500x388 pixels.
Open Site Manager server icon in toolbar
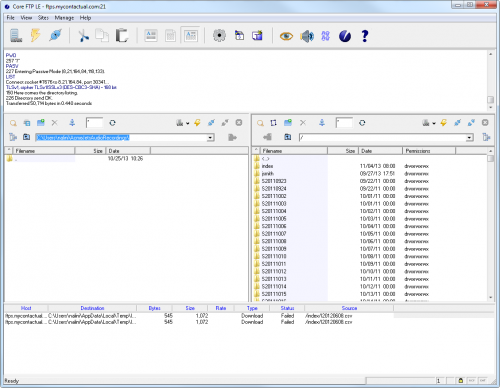16,35
